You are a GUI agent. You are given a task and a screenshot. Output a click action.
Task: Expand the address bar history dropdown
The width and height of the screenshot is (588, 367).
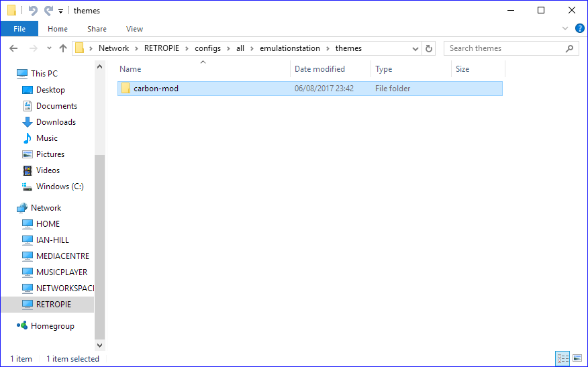coord(415,48)
